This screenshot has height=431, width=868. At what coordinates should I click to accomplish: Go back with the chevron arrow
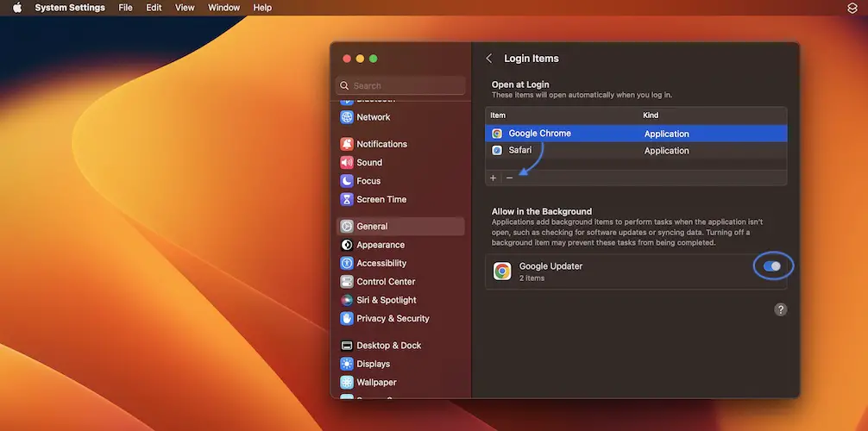point(489,58)
